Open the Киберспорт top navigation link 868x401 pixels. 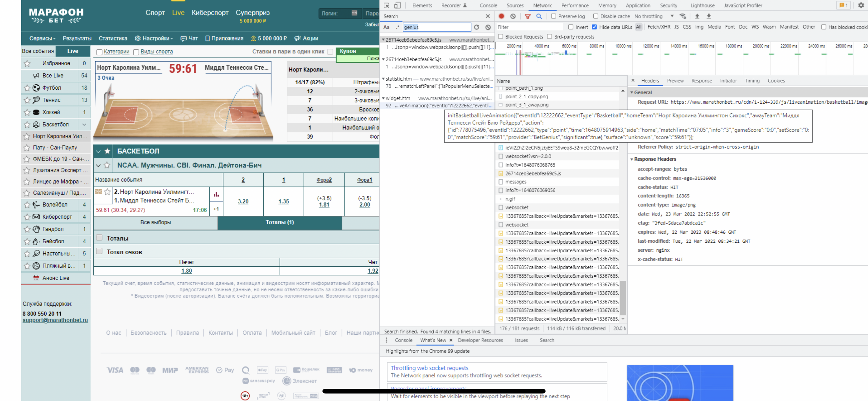pos(210,12)
